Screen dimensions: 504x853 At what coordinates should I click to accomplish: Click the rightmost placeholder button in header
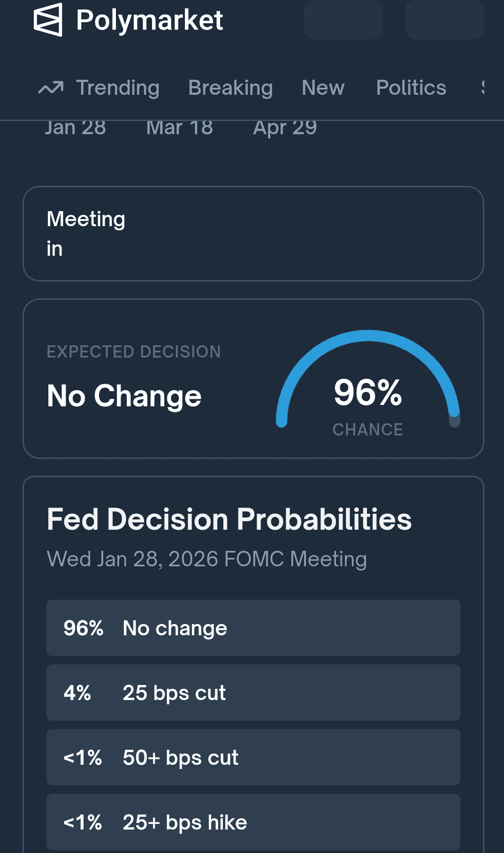click(x=444, y=20)
